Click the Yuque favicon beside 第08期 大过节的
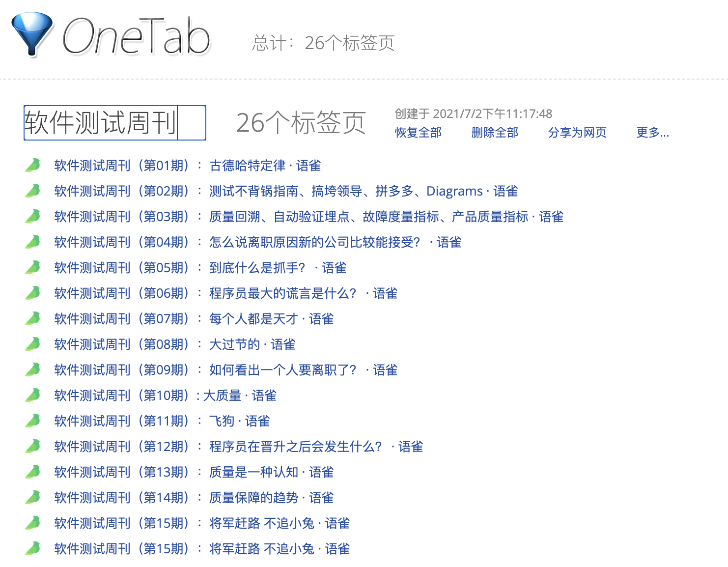728x567 pixels. click(x=32, y=344)
